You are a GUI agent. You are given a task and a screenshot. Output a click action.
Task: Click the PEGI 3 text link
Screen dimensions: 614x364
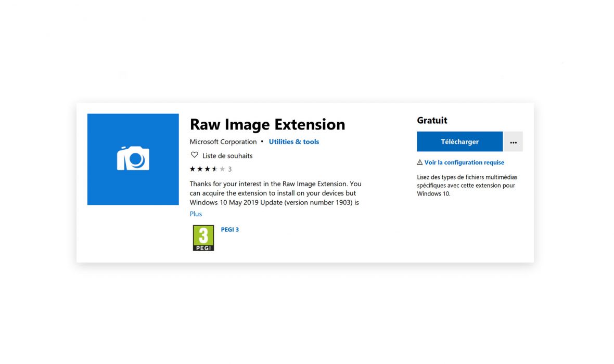[230, 229]
